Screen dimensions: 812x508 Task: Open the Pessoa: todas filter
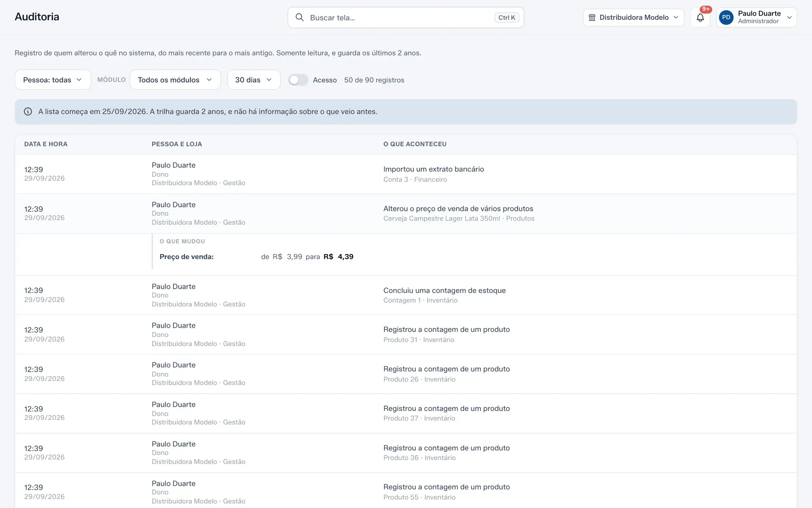pos(53,80)
